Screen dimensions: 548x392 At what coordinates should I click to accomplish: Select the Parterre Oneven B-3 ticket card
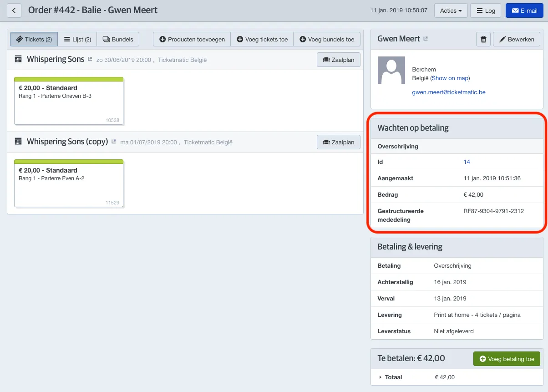tap(69, 101)
